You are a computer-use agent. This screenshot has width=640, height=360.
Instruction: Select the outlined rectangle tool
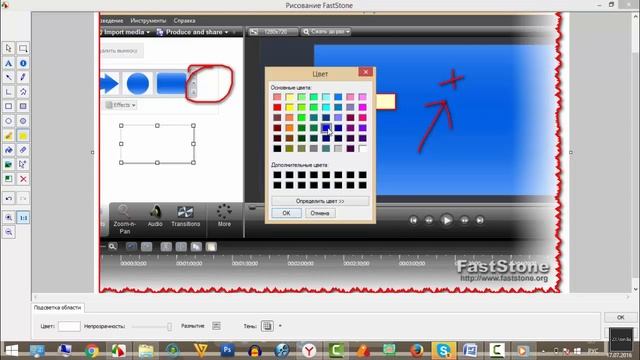[x=9, y=106]
